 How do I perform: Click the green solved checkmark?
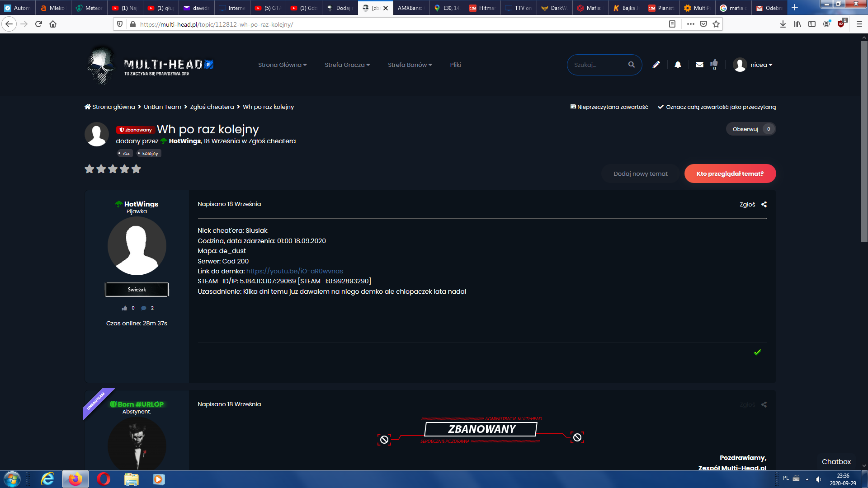point(757,352)
